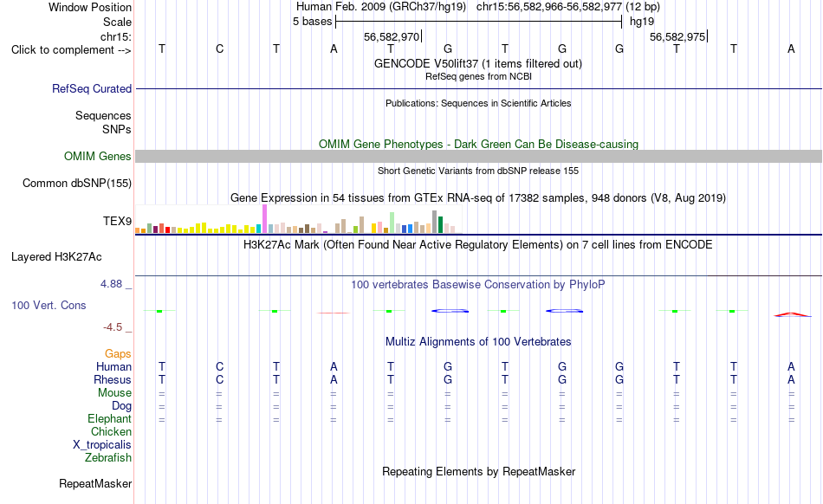Click the Gaps label in Multiz track
Viewport: 823px width, 504px height.
pos(118,354)
